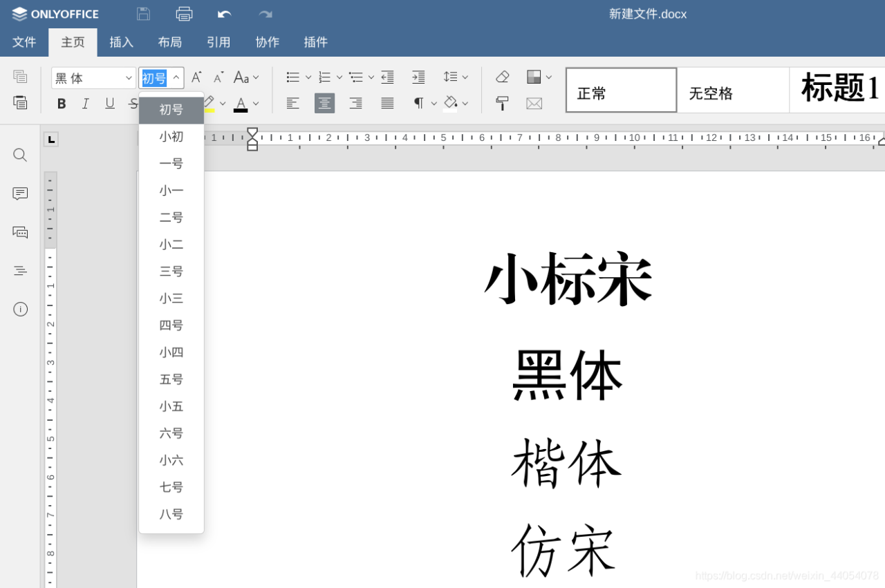
Task: Clear formatting with the eraser icon
Action: (502, 77)
